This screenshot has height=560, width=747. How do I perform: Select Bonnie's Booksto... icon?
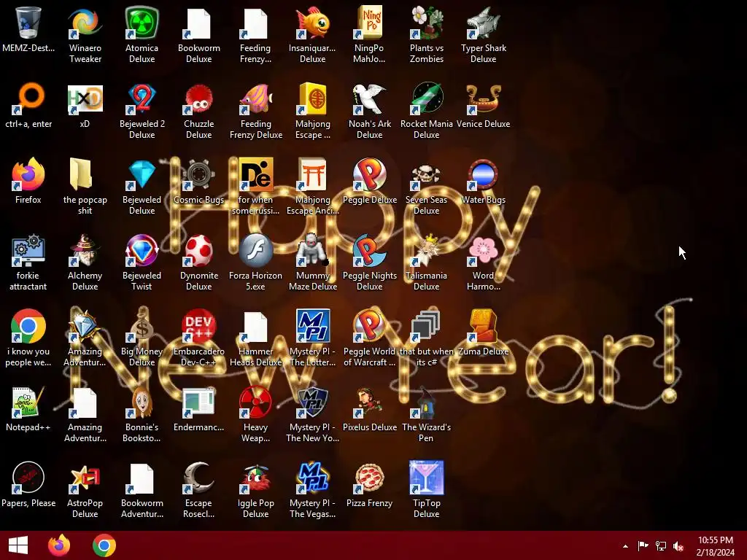point(142,402)
